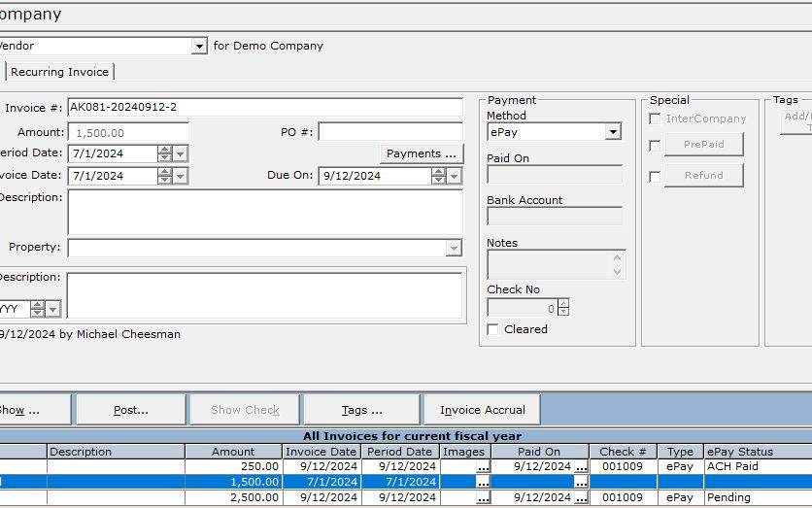This screenshot has height=508, width=812.
Task: Tick the PrePaid checkbox
Action: (x=656, y=146)
